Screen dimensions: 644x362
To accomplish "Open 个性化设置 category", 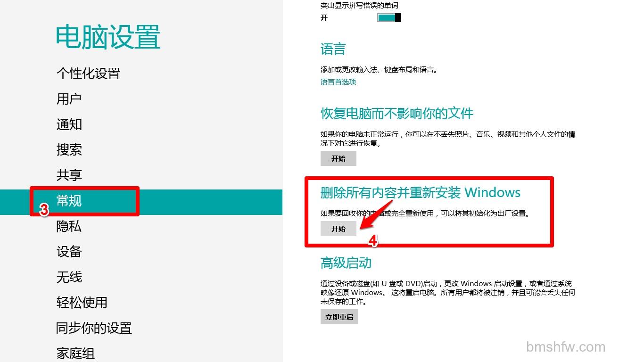I will click(88, 74).
